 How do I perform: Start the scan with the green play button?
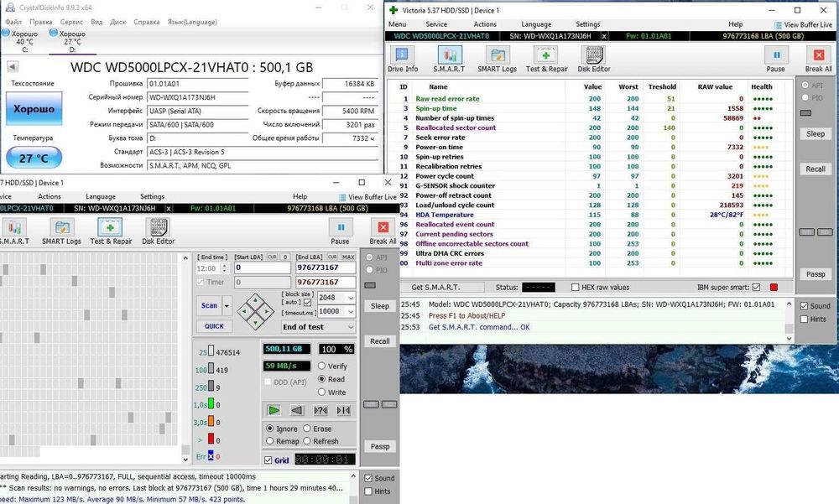(x=274, y=410)
